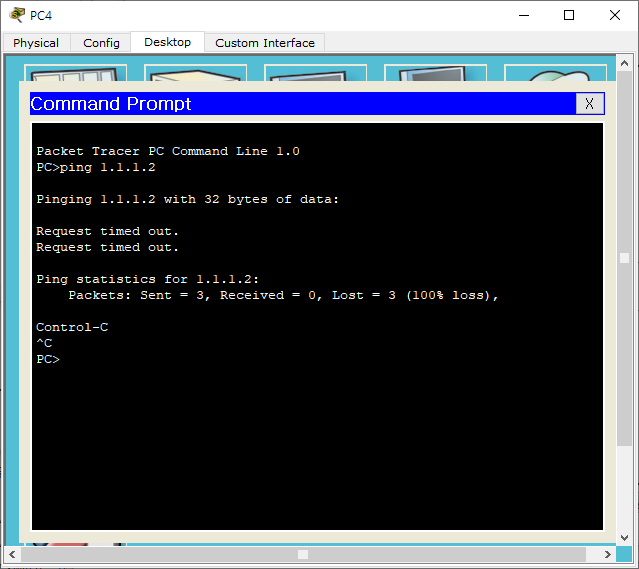Click the vertical scrollbar up arrow
The width and height of the screenshot is (639, 569).
pyautogui.click(x=624, y=63)
